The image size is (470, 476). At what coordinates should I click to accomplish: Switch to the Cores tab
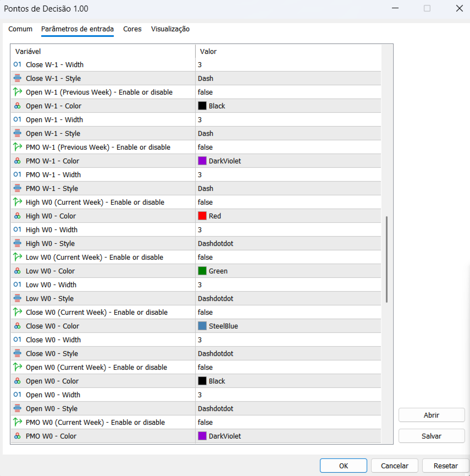point(132,29)
